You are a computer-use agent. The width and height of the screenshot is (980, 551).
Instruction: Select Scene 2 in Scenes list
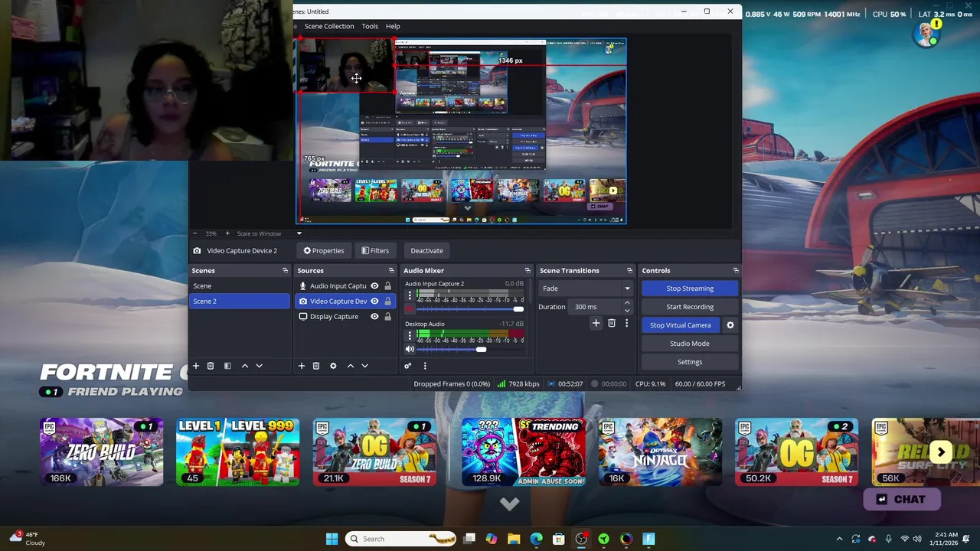pyautogui.click(x=240, y=301)
